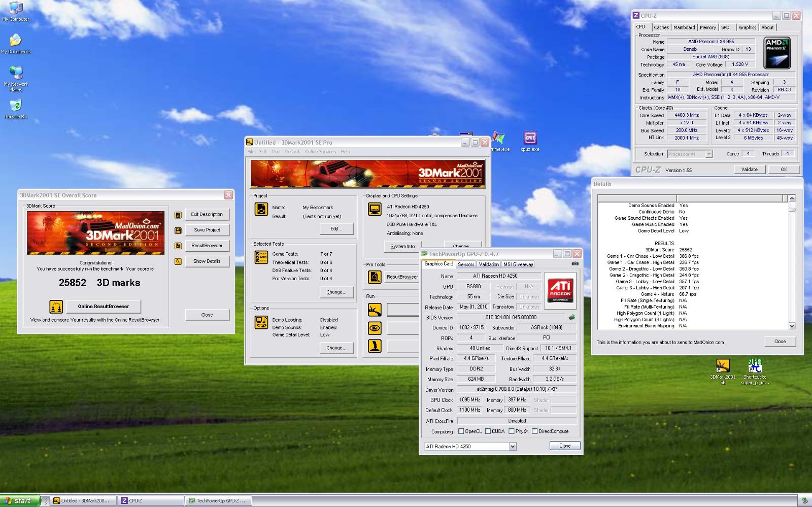Viewport: 812px width, 507px height.
Task: Click the Online ResultBrowser tree icon
Action: pyautogui.click(x=56, y=307)
